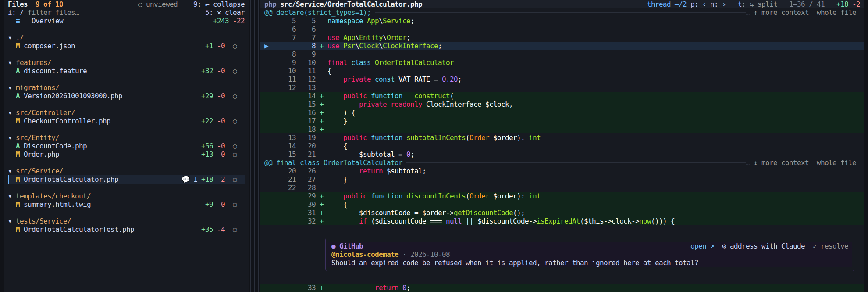Viewport: 868px width, 292px height.
Task: Toggle the unviewed files filter
Action: (x=158, y=4)
